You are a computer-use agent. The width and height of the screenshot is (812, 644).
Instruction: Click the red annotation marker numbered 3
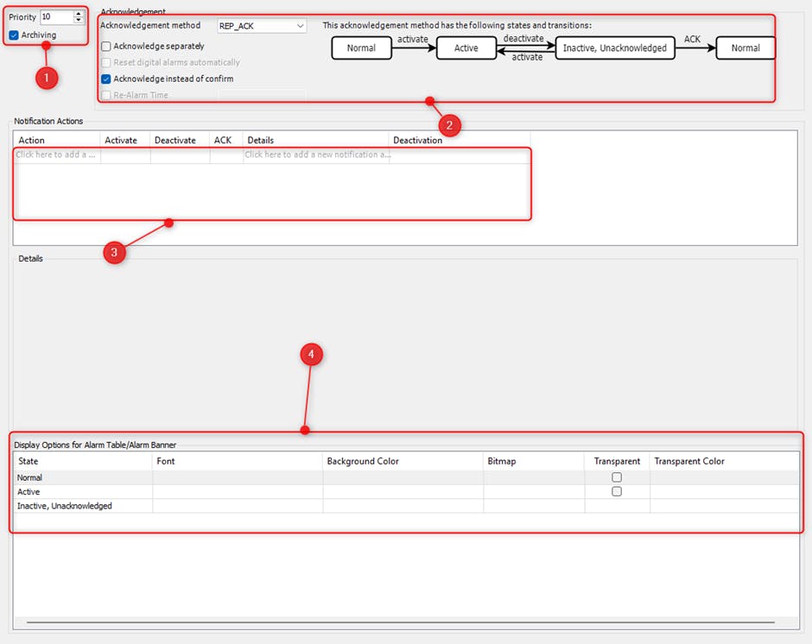coord(113,252)
